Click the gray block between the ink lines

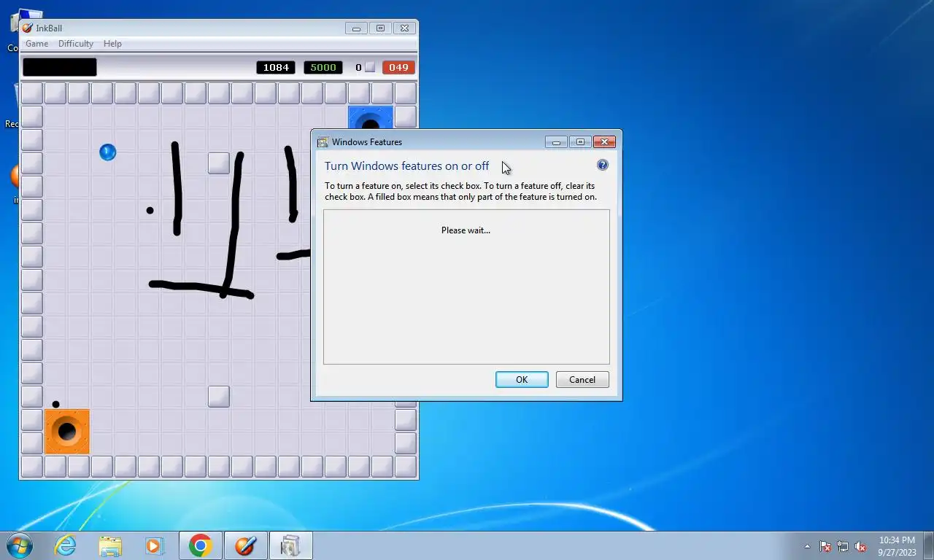pyautogui.click(x=219, y=163)
